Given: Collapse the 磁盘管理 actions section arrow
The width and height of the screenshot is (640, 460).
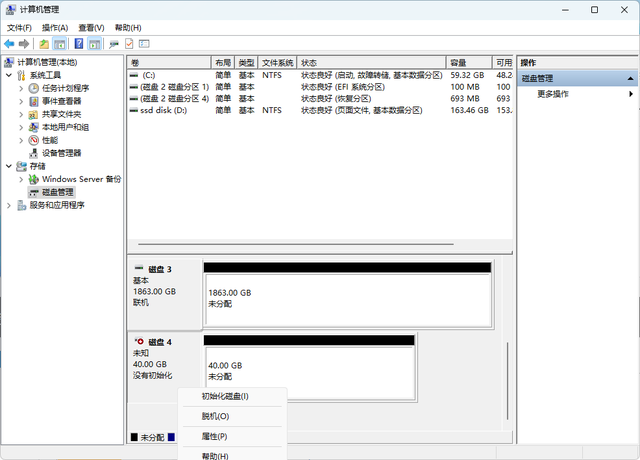Looking at the screenshot, I should 630,78.
